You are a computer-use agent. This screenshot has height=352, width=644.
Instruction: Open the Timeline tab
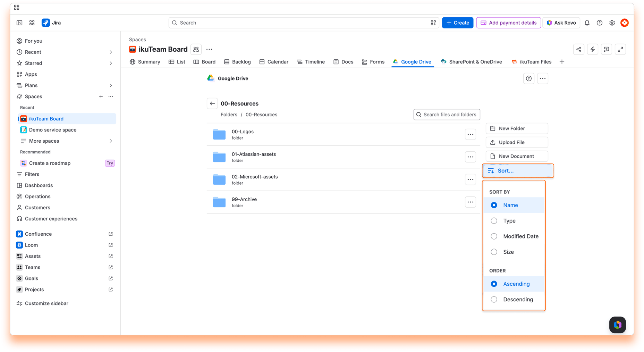click(x=311, y=62)
